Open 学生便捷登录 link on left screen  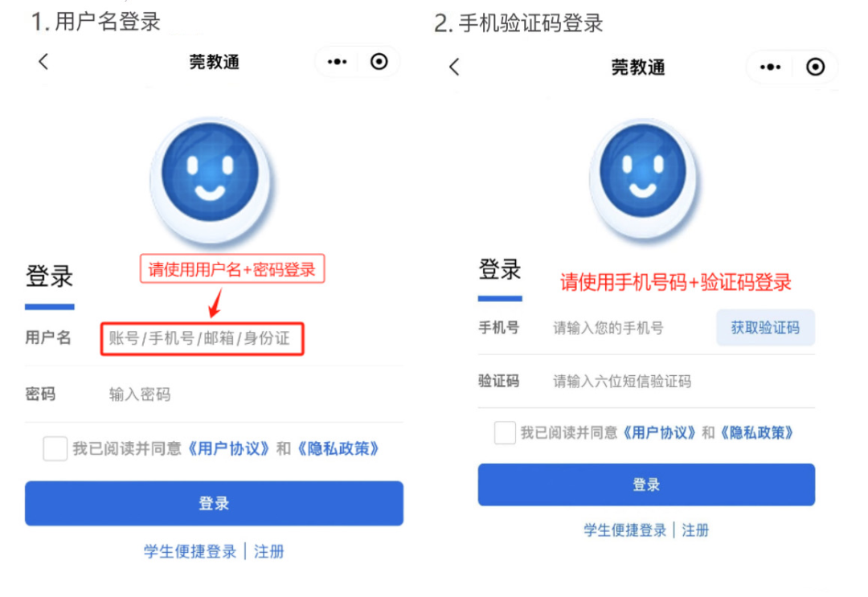[x=190, y=552]
